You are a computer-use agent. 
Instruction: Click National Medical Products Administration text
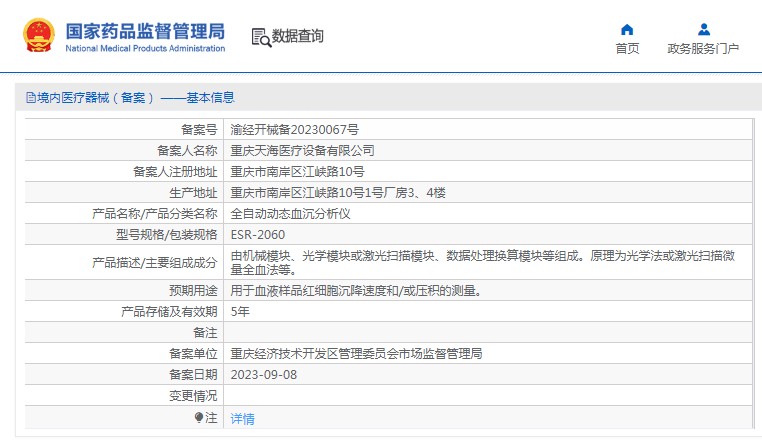point(145,49)
